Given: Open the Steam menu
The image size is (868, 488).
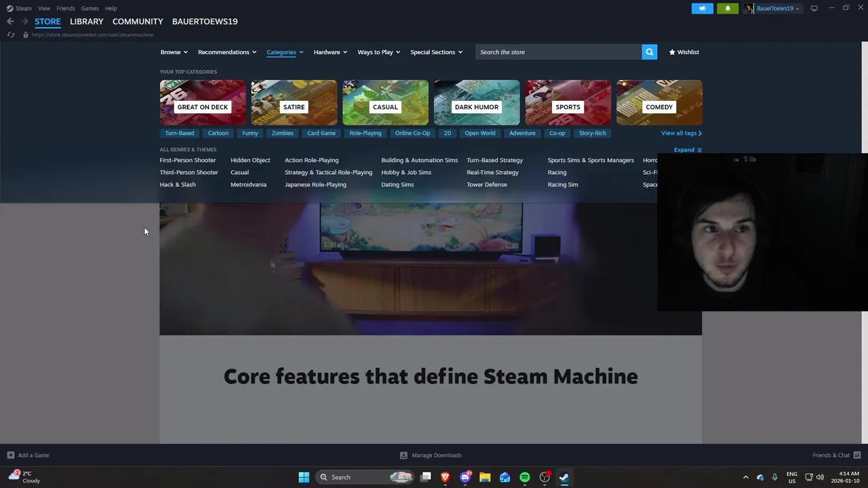Looking at the screenshot, I should [24, 8].
